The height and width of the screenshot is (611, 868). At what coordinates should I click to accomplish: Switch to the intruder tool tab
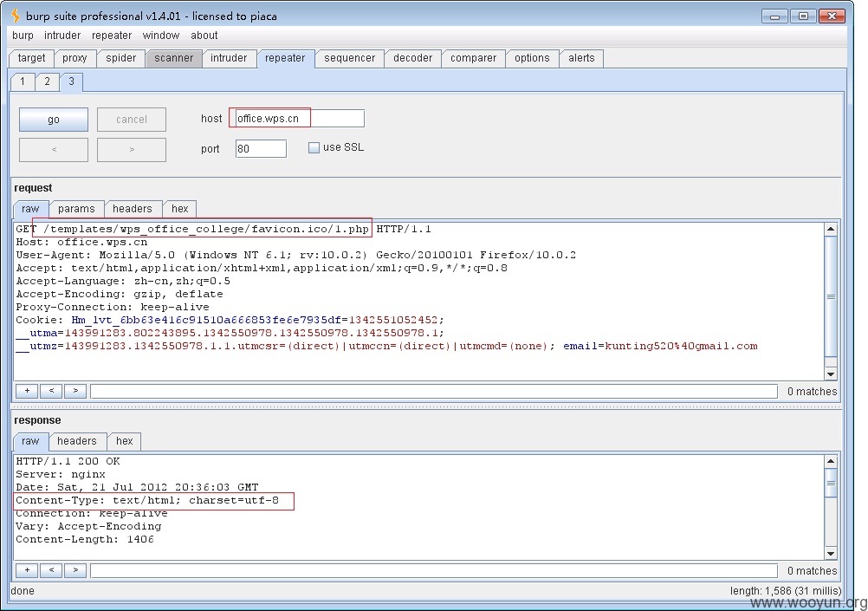(x=229, y=58)
